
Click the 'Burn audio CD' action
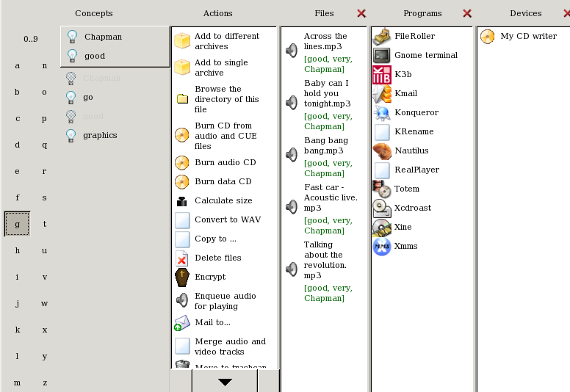[225, 162]
